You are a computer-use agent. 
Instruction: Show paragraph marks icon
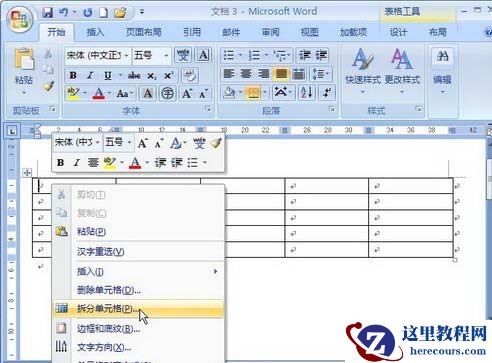327,92
